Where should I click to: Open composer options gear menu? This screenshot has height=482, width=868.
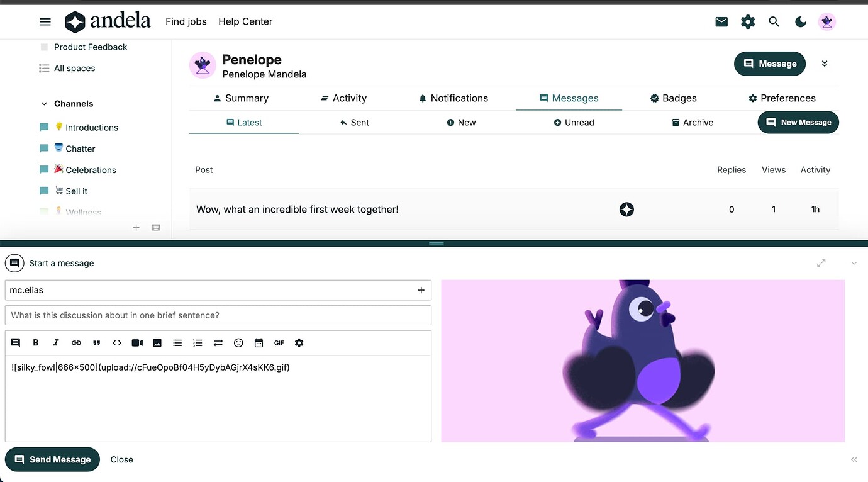pos(299,343)
